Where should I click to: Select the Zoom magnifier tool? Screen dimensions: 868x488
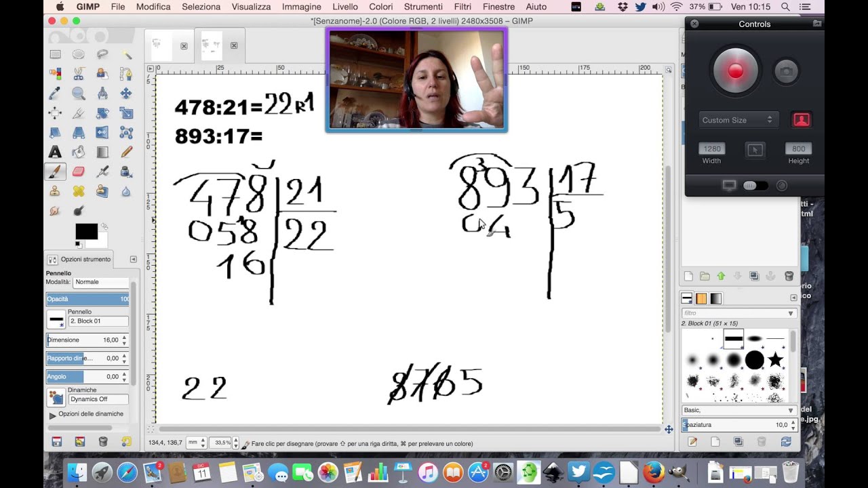coord(79,94)
